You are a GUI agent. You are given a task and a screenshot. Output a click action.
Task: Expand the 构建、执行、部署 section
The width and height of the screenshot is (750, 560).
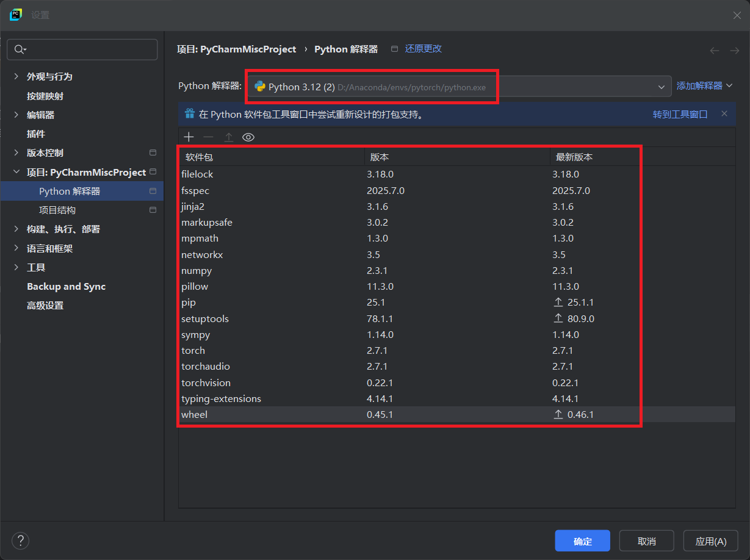tap(16, 229)
